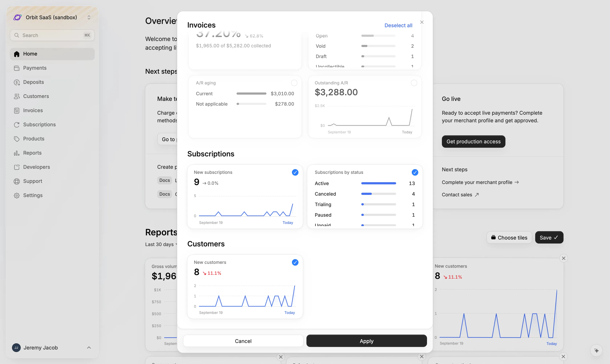
Task: Expand the Orbit SaaS account switcher
Action: coord(89,17)
